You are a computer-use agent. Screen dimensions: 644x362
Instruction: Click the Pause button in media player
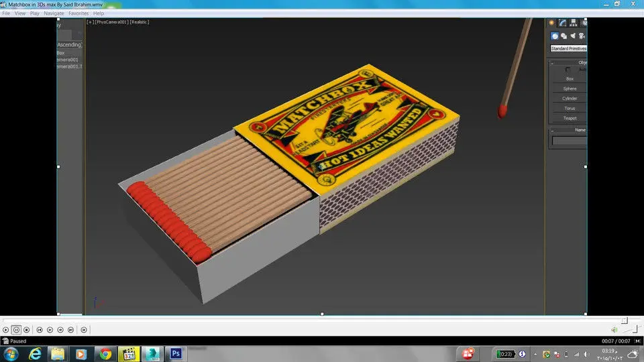(16, 330)
